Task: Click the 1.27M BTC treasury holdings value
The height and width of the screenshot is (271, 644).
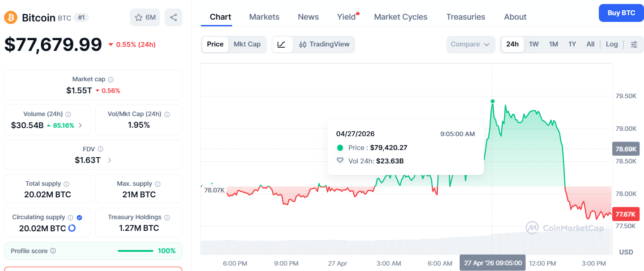Action: [139, 228]
